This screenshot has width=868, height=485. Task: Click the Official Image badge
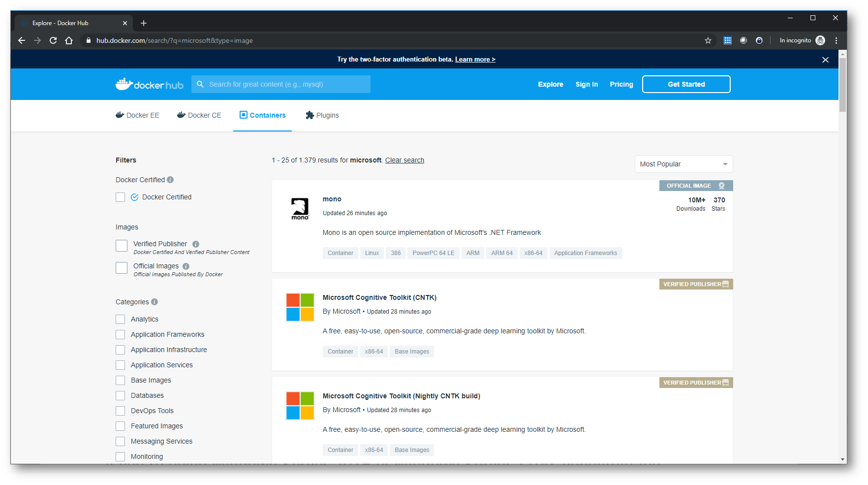click(x=696, y=186)
